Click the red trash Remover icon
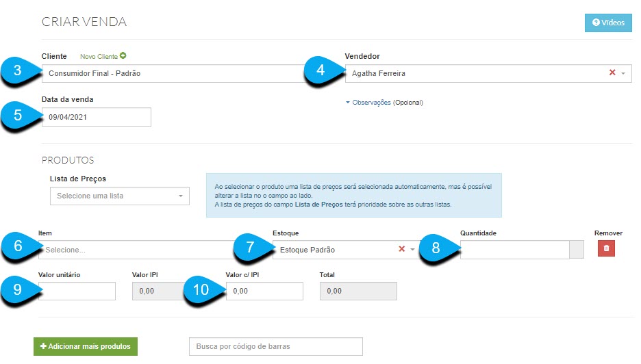Viewport: 641px width, 364px height. click(606, 248)
